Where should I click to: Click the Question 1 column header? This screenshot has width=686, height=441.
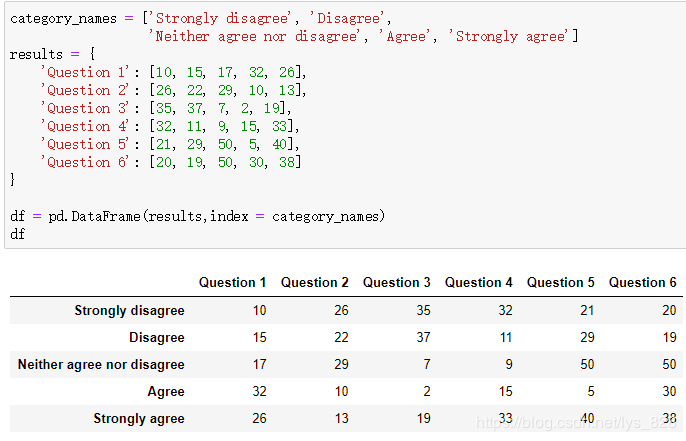click(232, 283)
